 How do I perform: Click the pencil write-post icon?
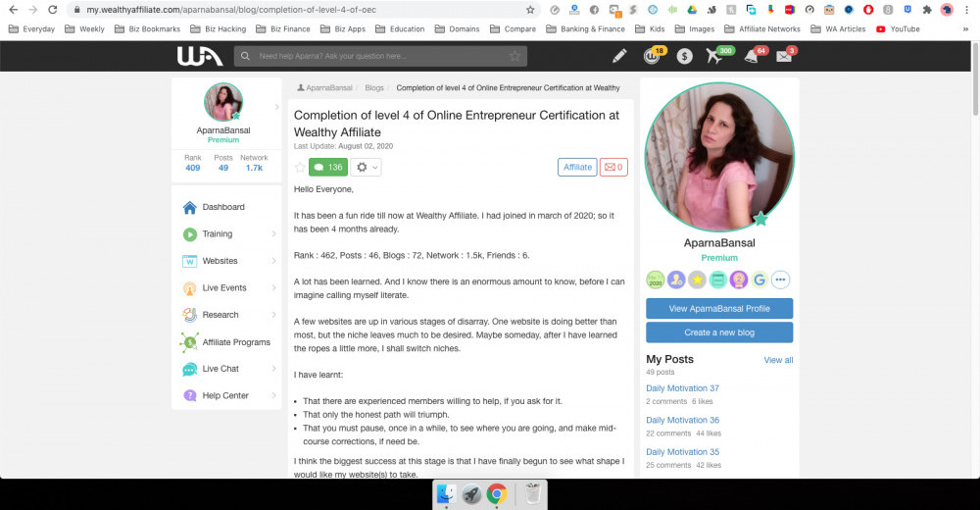click(619, 56)
